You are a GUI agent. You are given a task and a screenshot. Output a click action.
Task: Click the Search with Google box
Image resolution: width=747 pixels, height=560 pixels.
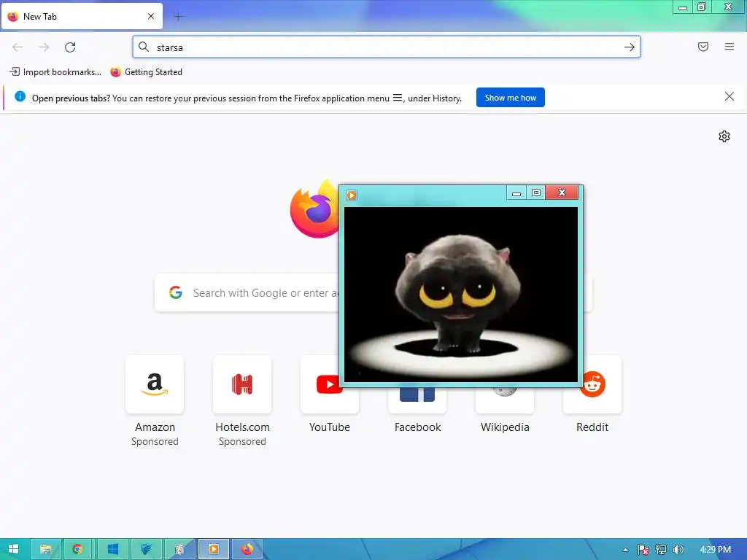(373, 293)
